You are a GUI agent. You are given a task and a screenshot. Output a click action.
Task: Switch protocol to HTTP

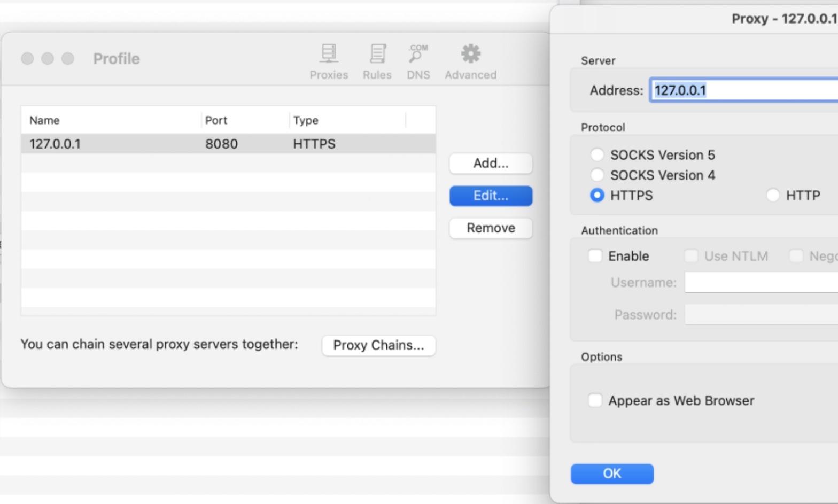coord(772,196)
